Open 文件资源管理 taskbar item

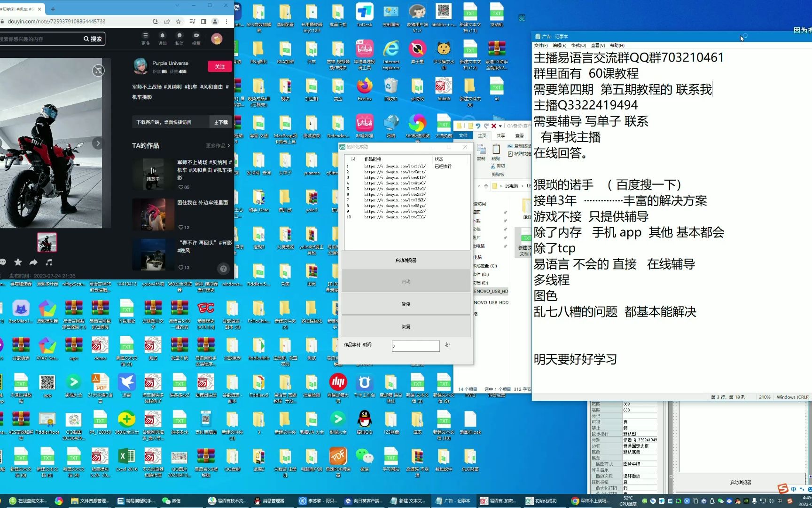coord(90,501)
